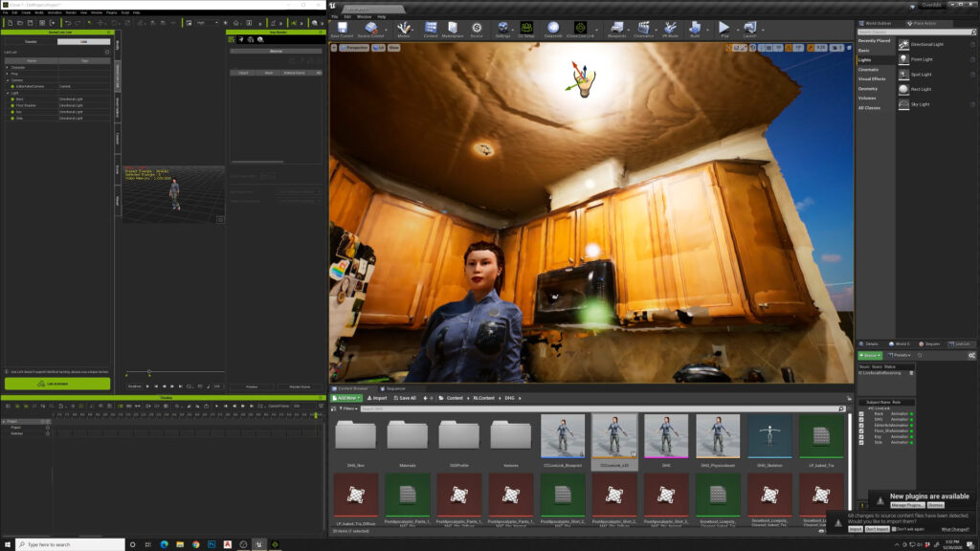Select Directional Light actor icon
This screenshot has width=980, height=551.
pyautogui.click(x=903, y=44)
